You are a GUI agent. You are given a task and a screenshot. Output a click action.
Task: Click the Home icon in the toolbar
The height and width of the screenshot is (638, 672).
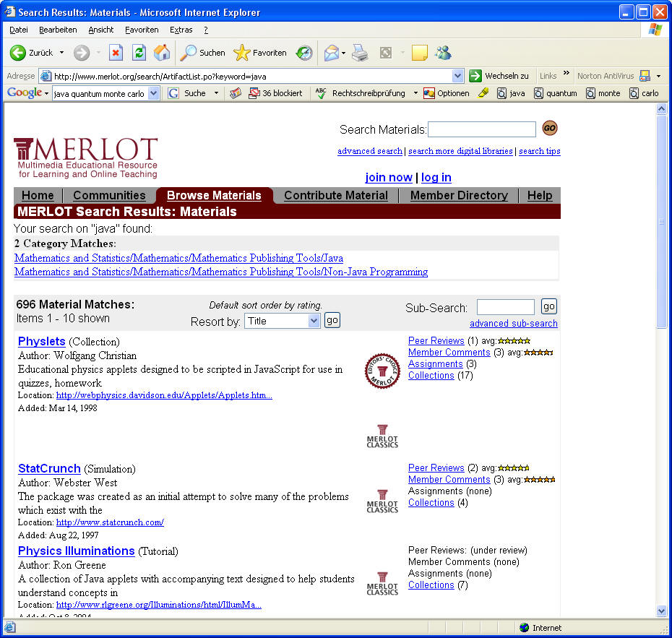[x=162, y=53]
